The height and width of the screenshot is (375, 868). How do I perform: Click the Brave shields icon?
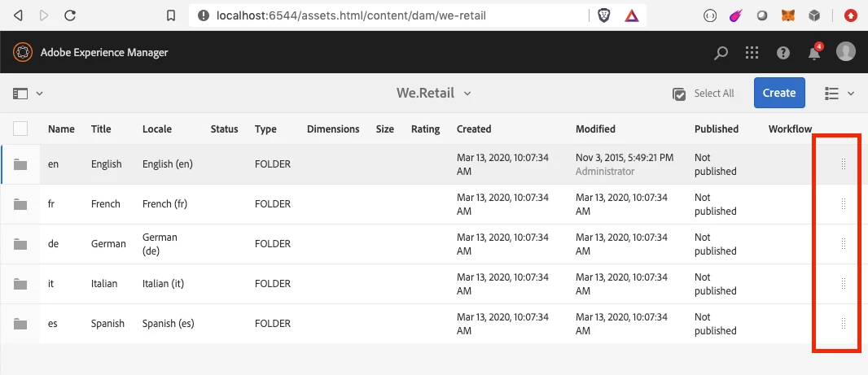click(603, 15)
